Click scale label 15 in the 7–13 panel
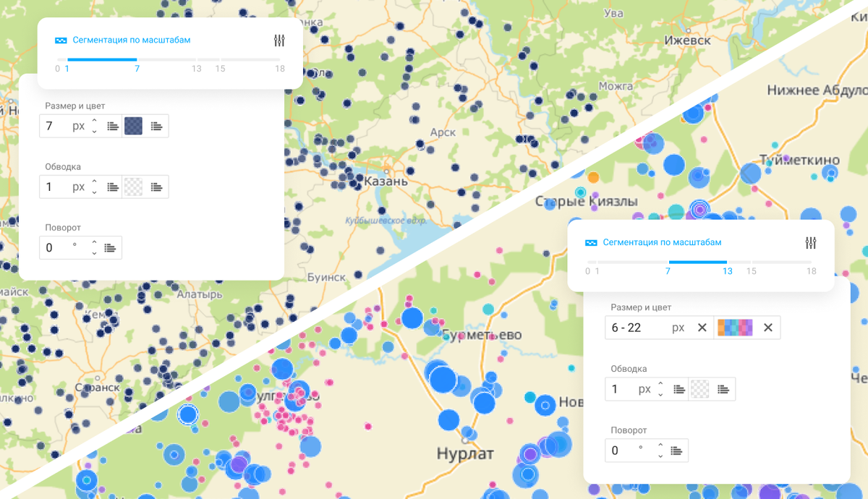This screenshot has height=499, width=868. [751, 272]
